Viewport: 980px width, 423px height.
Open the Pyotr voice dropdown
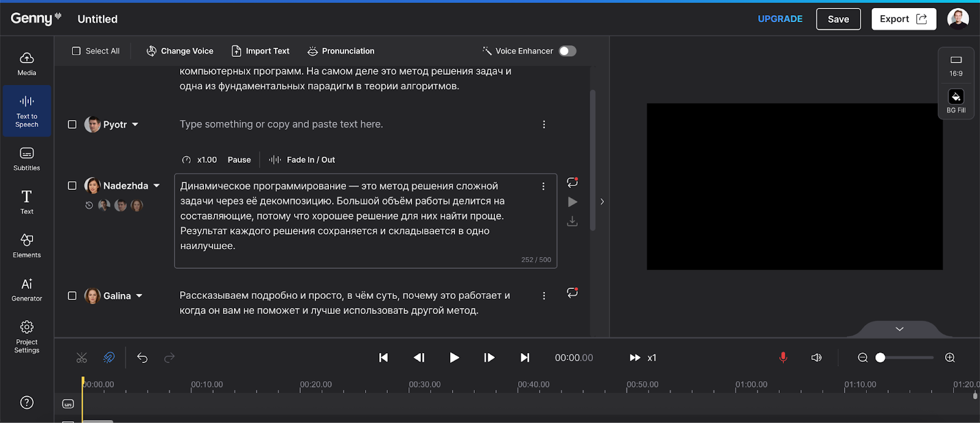(x=135, y=124)
